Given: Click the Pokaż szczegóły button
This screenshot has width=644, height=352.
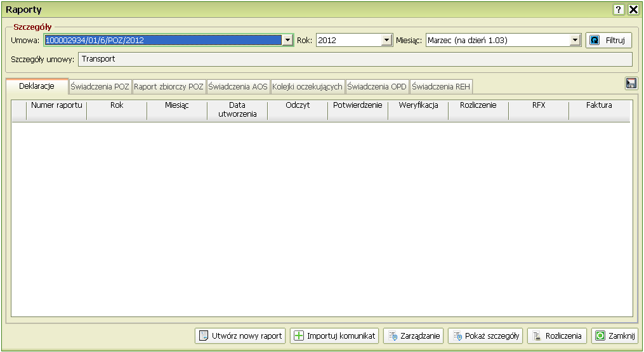Looking at the screenshot, I should (485, 336).
